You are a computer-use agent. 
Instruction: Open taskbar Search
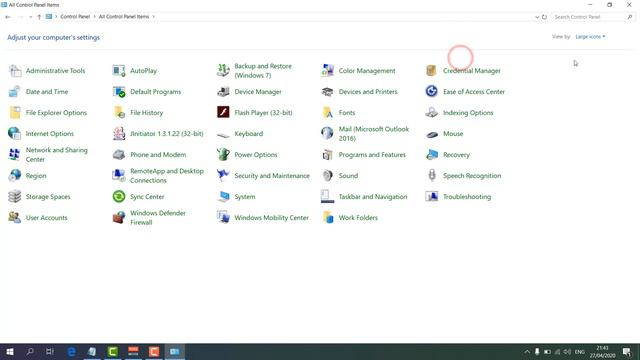coord(30,351)
